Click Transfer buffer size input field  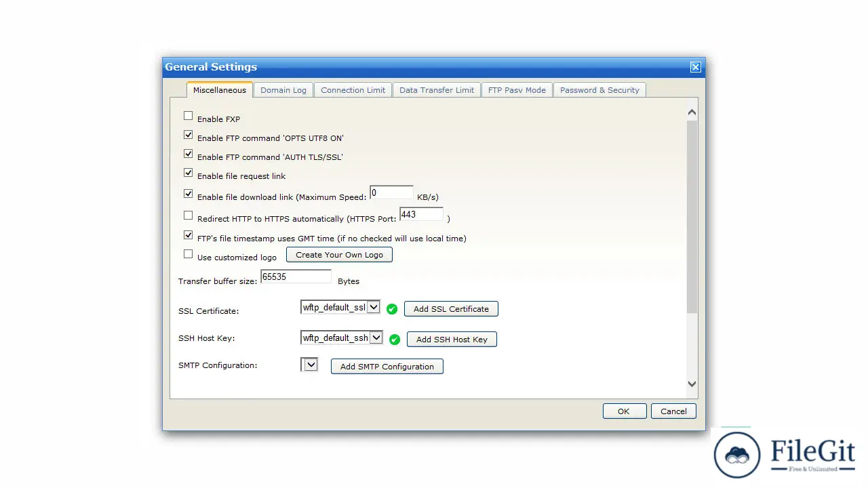coord(296,277)
